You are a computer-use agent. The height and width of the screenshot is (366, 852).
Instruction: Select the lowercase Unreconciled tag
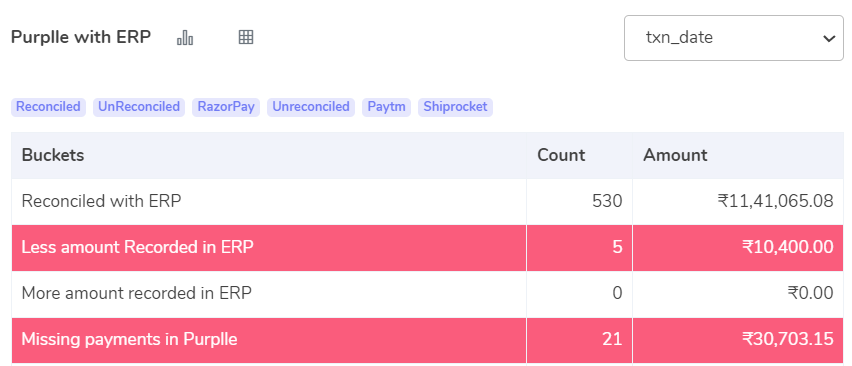tap(311, 107)
